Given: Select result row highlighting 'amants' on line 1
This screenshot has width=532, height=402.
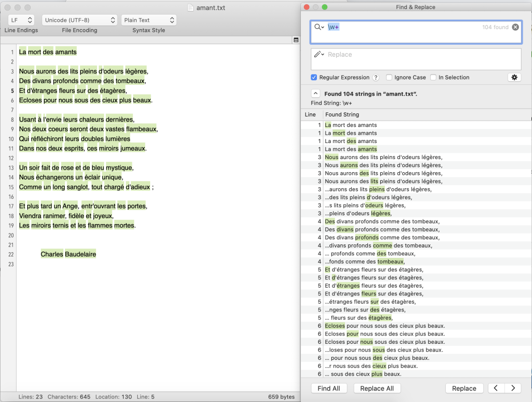Looking at the screenshot, I should [416, 149].
